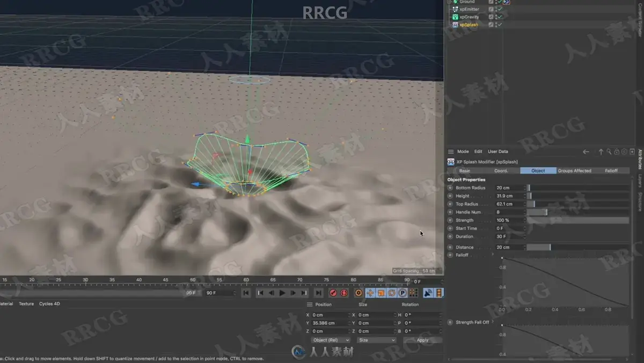Toggle Bottom Radius keyframe circle
This screenshot has height=363, width=644.
pos(450,188)
